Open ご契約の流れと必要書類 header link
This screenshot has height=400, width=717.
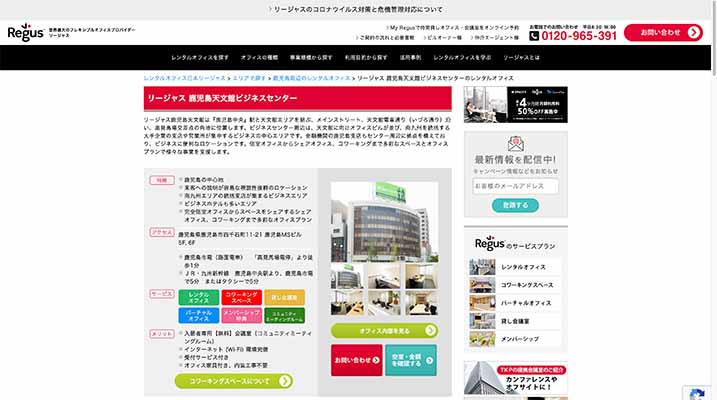[x=385, y=37]
